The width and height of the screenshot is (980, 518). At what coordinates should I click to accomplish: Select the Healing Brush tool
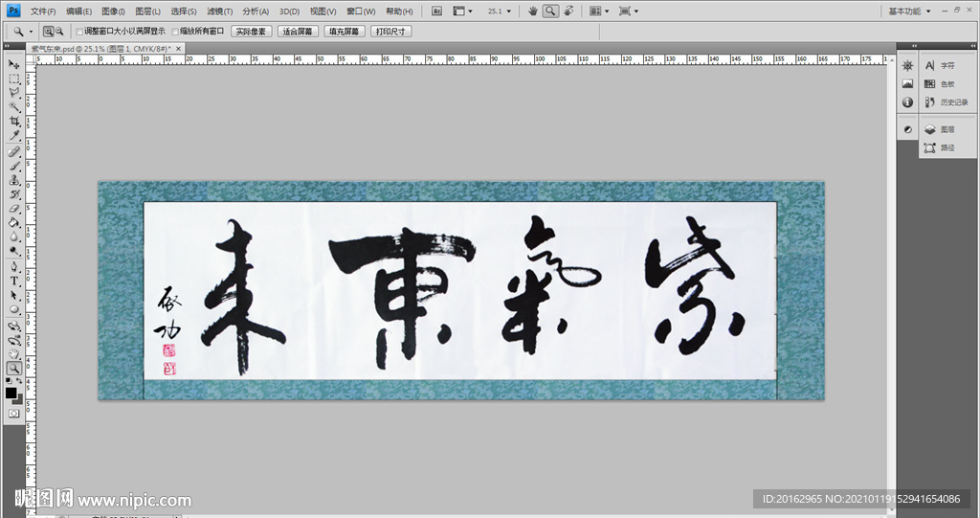[x=13, y=152]
